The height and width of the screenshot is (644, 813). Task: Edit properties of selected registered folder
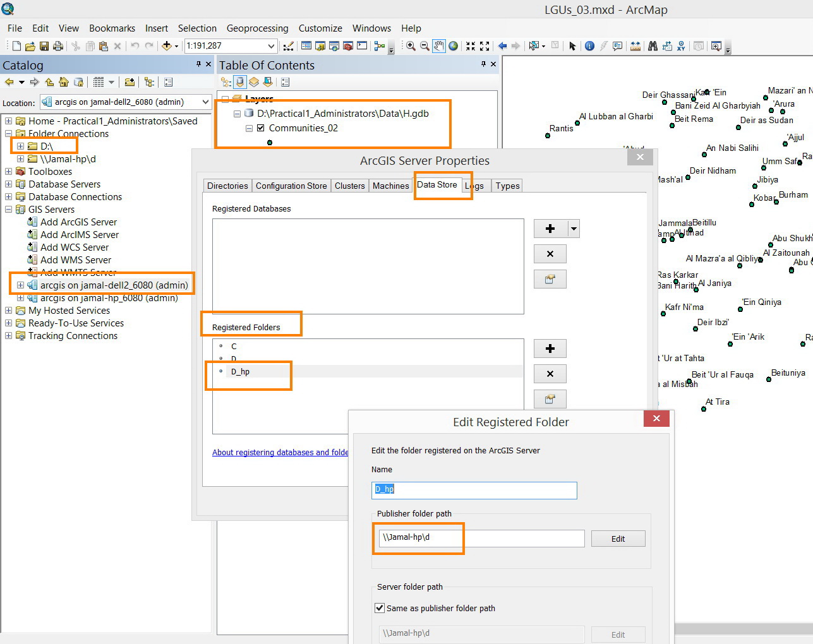coord(550,399)
